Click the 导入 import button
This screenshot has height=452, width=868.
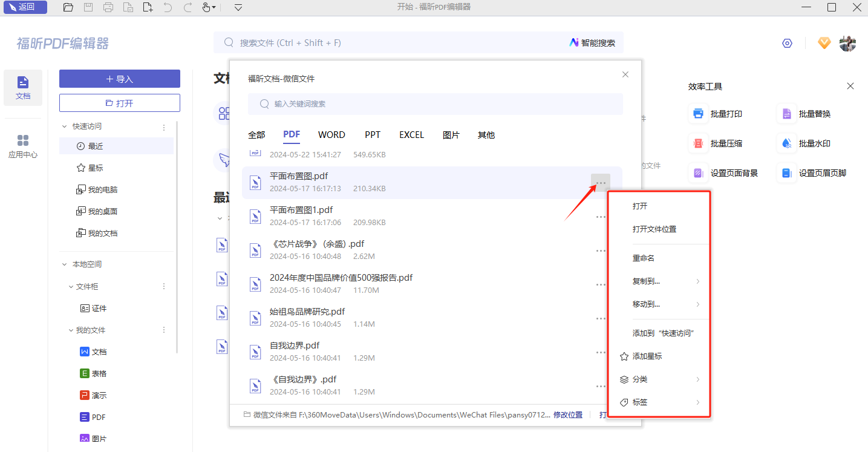[x=120, y=79]
